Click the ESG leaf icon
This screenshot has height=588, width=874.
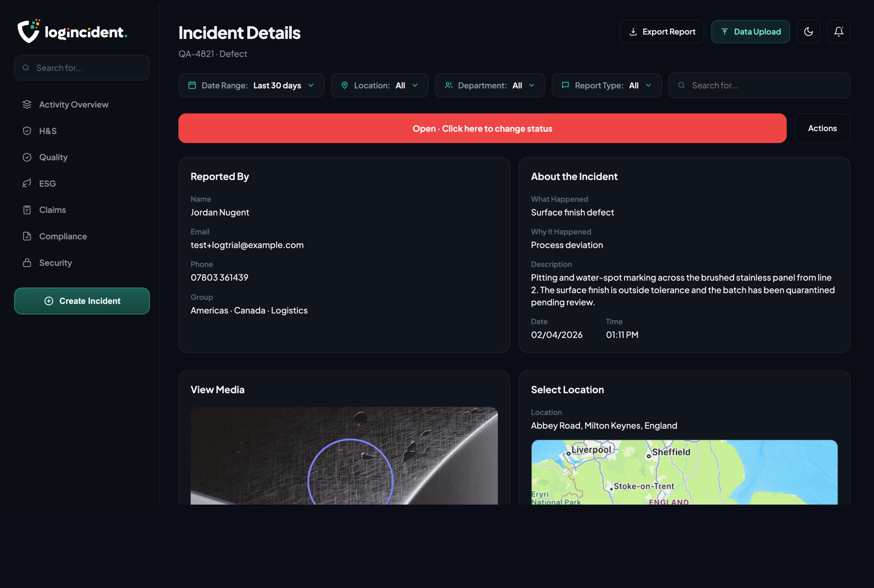[27, 183]
